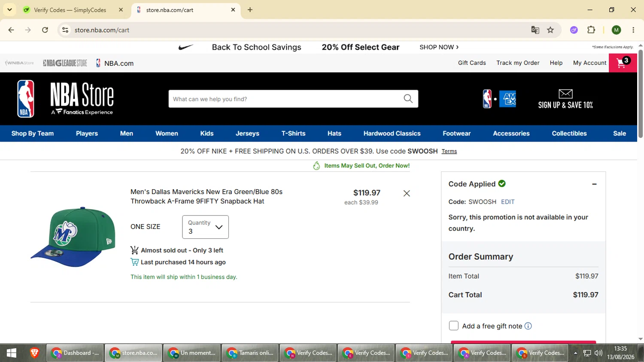Open the WNBA Store logo link
This screenshot has width=644, height=362.
click(19, 63)
